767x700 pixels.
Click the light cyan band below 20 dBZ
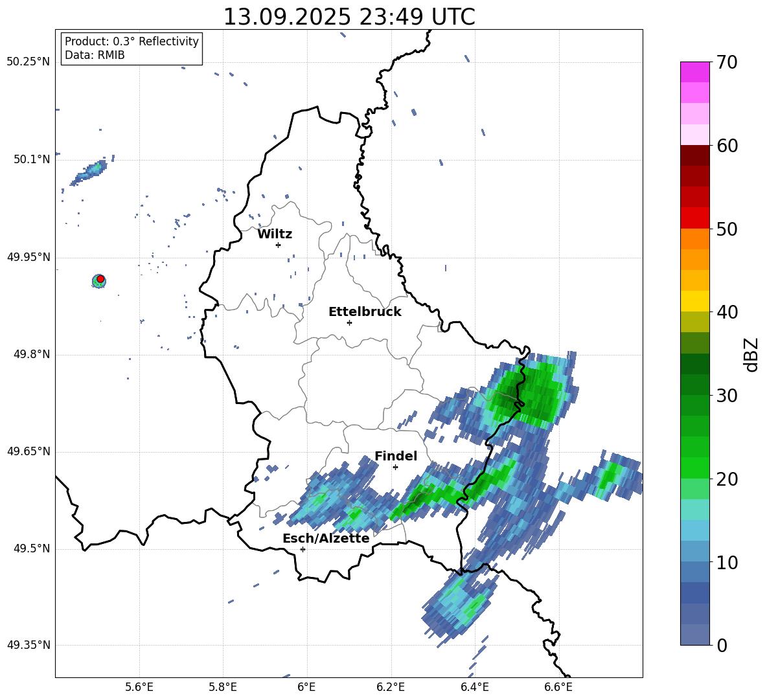(x=694, y=510)
